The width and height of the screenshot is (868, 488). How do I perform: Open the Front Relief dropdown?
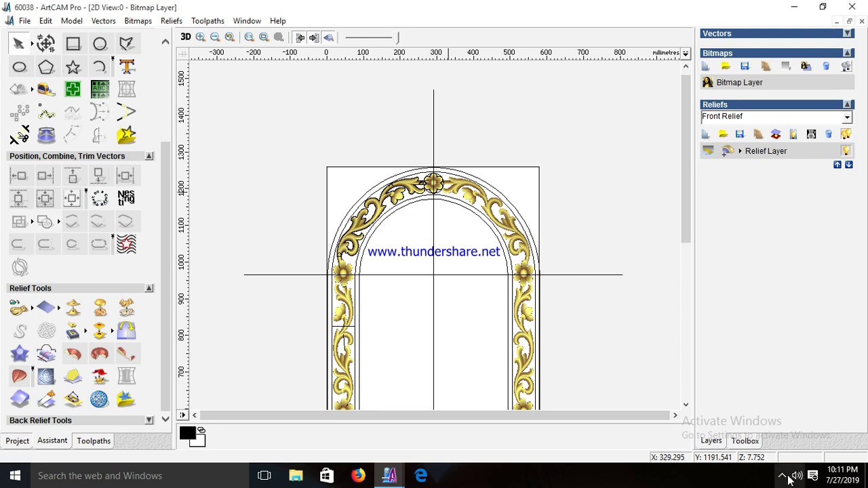click(847, 117)
